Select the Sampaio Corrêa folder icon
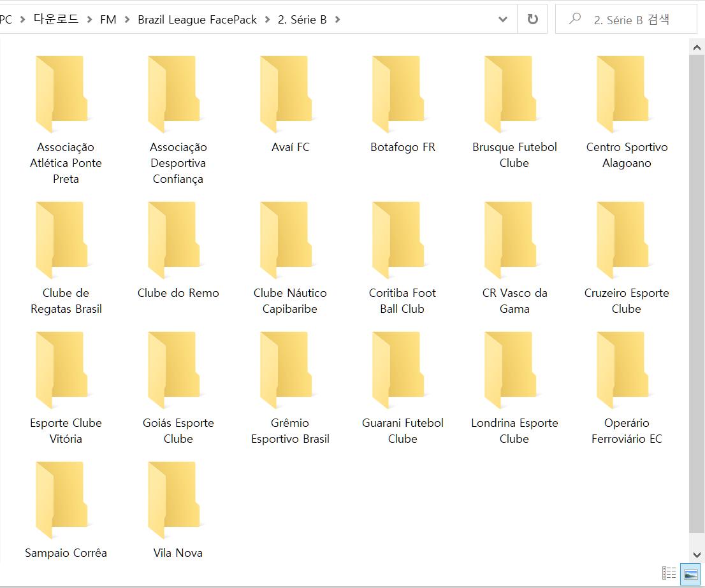 pyautogui.click(x=62, y=499)
